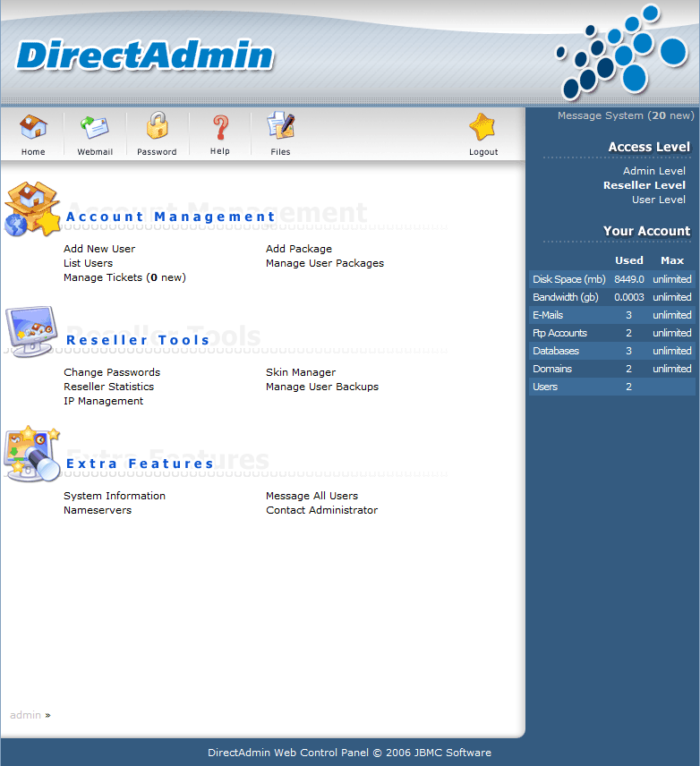Click the Account Management heading
Screen dimensions: 700x766
(x=171, y=217)
